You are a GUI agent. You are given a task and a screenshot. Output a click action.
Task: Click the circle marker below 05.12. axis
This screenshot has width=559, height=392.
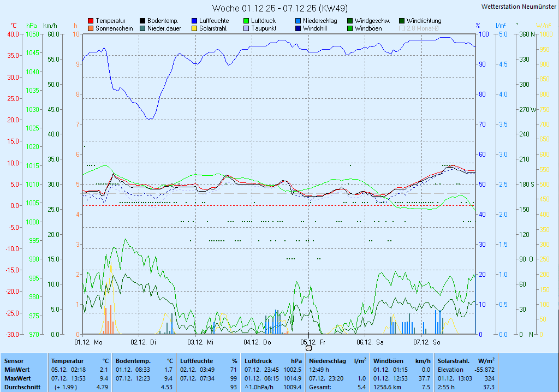308,348
